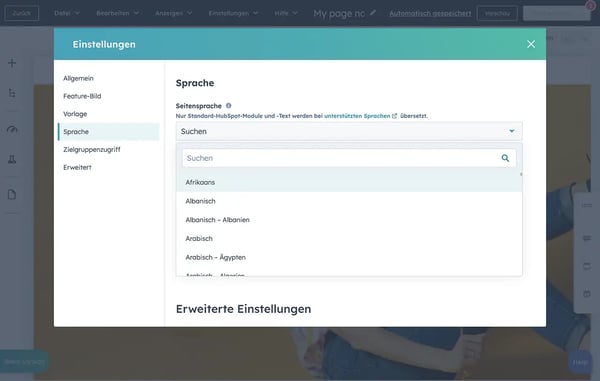The width and height of the screenshot is (600, 381).
Task: Open the Hilfe menu
Action: pos(285,13)
